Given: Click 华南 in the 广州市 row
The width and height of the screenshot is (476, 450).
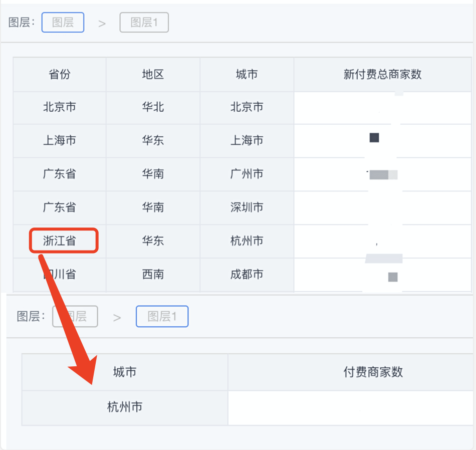Looking at the screenshot, I should point(153,174).
